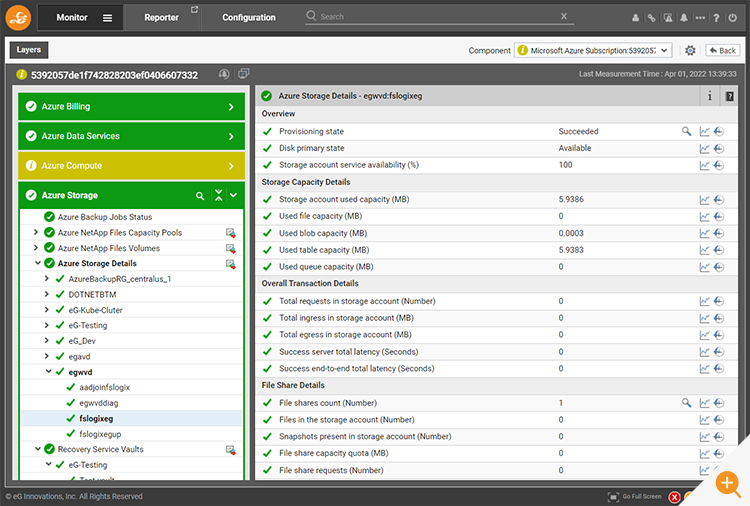This screenshot has width=750, height=506.
Task: Collapse Azure Storage Details tree node
Action: 37,263
